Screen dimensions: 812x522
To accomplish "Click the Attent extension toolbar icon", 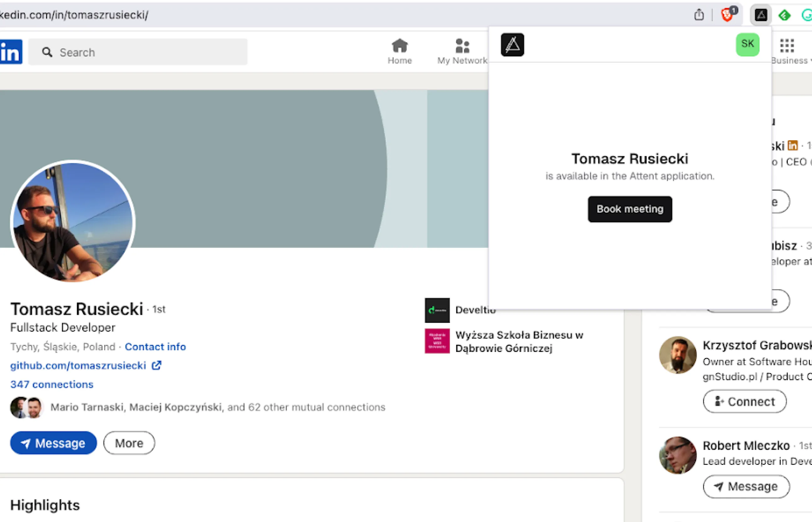I will pyautogui.click(x=761, y=15).
